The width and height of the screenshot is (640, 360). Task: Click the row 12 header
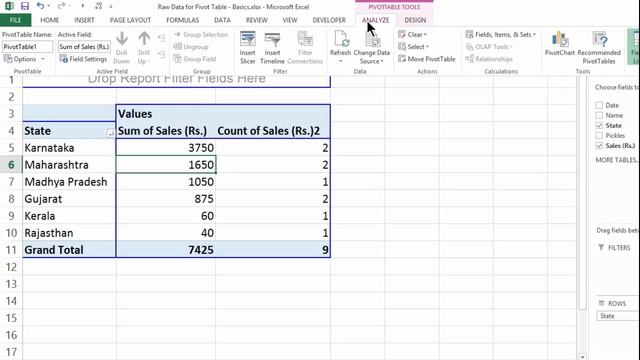point(11,267)
